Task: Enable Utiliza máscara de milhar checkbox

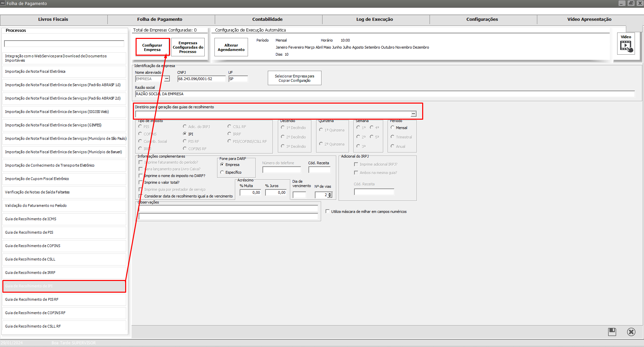Action: tap(328, 212)
